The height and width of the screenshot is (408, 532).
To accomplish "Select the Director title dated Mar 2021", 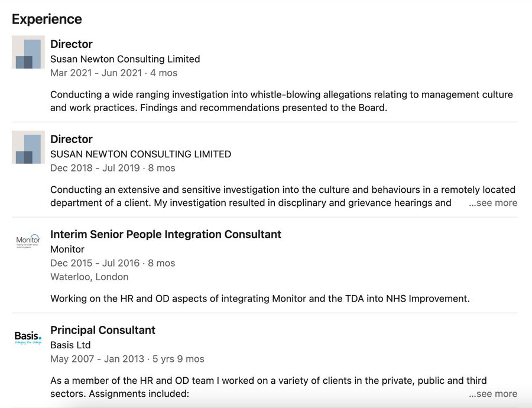I will (72, 44).
